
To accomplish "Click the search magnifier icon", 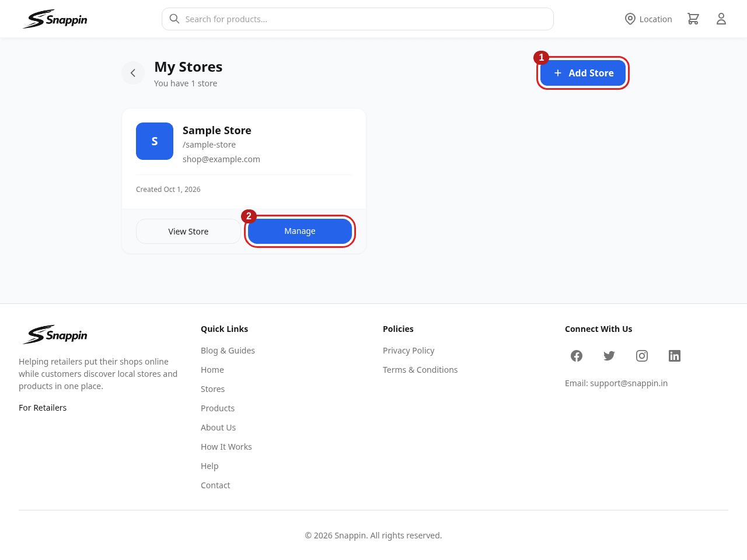I will click(x=174, y=19).
